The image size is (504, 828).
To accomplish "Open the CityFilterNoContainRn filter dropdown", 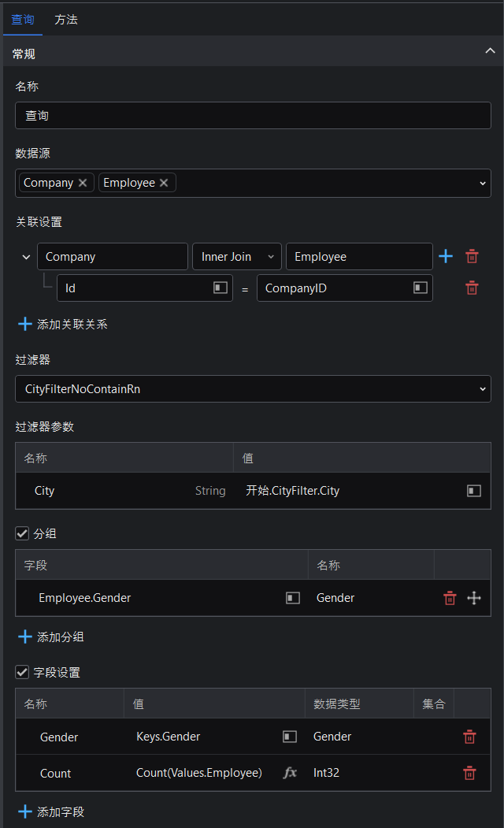I will [x=253, y=389].
